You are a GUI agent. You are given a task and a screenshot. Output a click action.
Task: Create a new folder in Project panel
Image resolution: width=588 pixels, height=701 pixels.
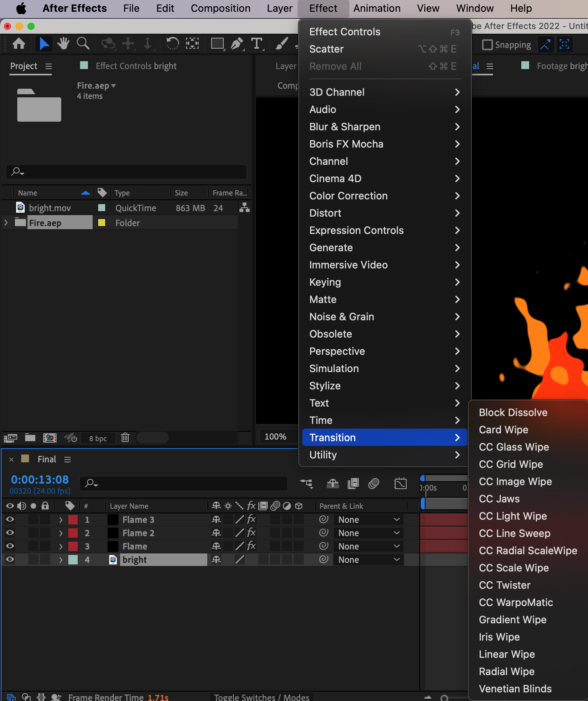click(30, 437)
